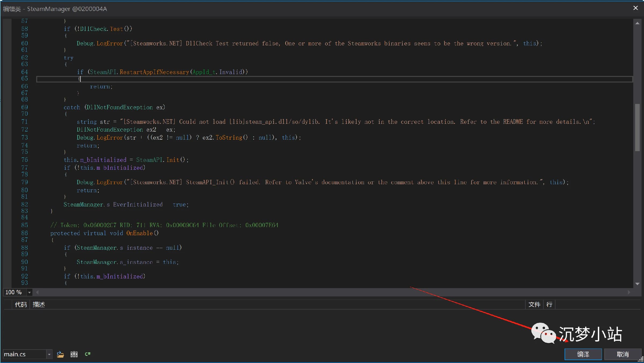Click LogError on line 60
The width and height of the screenshot is (644, 363).
(x=110, y=43)
